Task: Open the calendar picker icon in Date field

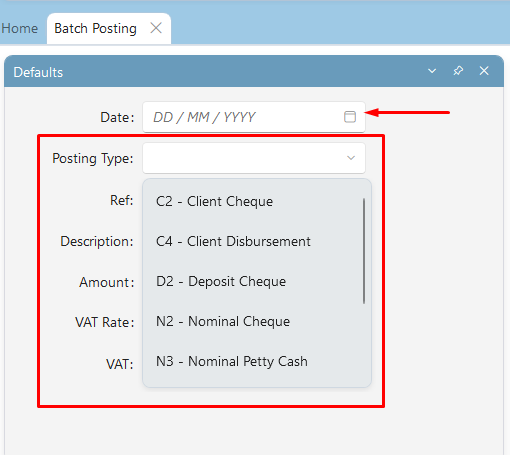Action: click(x=350, y=117)
